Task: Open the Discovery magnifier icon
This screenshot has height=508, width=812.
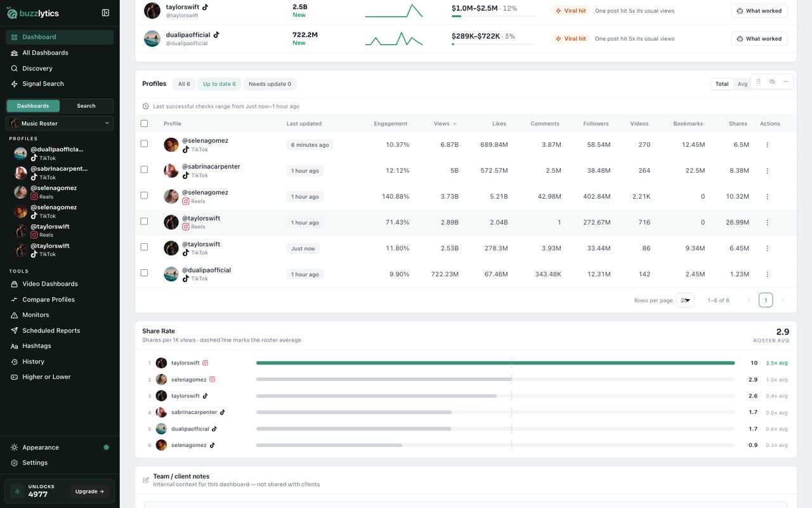Action: (x=14, y=69)
